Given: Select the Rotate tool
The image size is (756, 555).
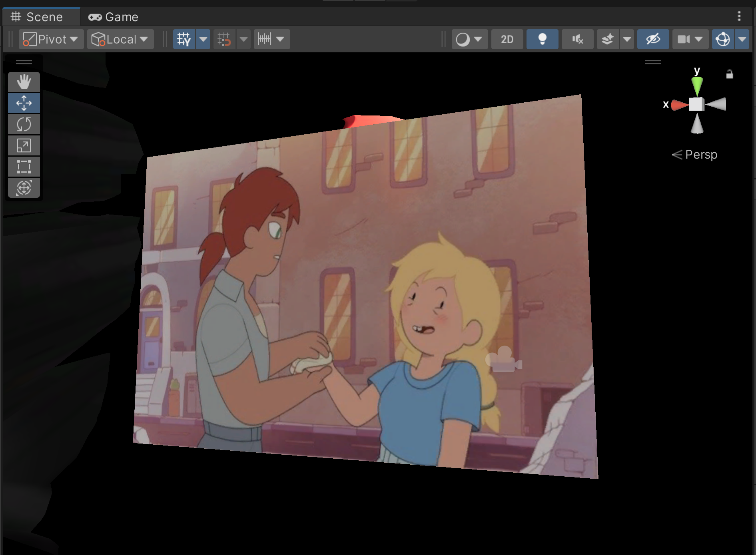Looking at the screenshot, I should tap(24, 124).
